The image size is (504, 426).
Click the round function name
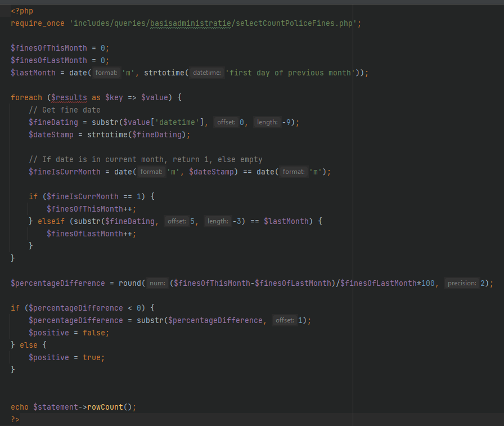[129, 283]
